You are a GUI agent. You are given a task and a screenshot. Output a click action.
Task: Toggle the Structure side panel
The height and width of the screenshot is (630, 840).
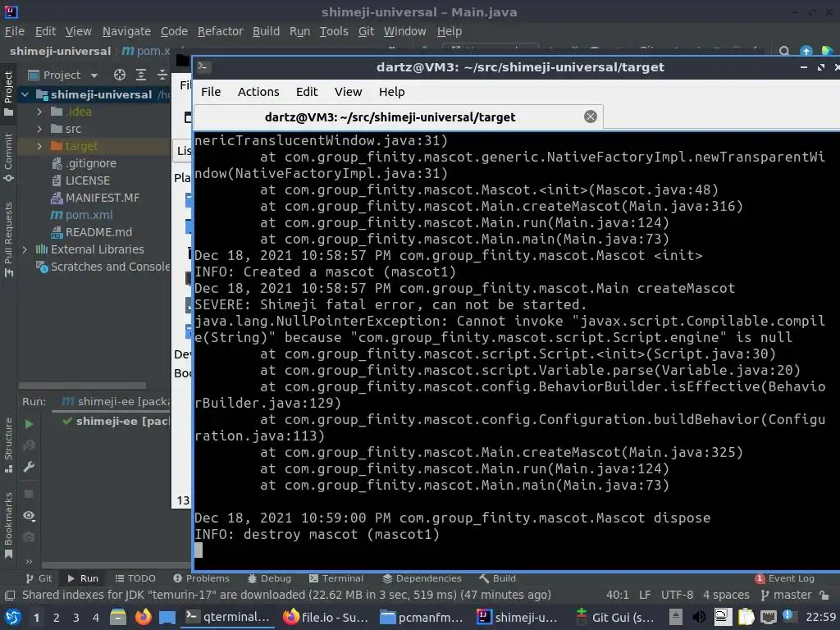point(8,445)
